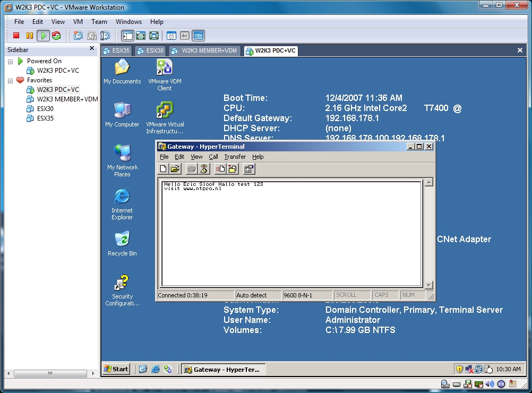The height and width of the screenshot is (393, 532).
Task: Switch to Quick Switch mode icon
Action: point(141,35)
